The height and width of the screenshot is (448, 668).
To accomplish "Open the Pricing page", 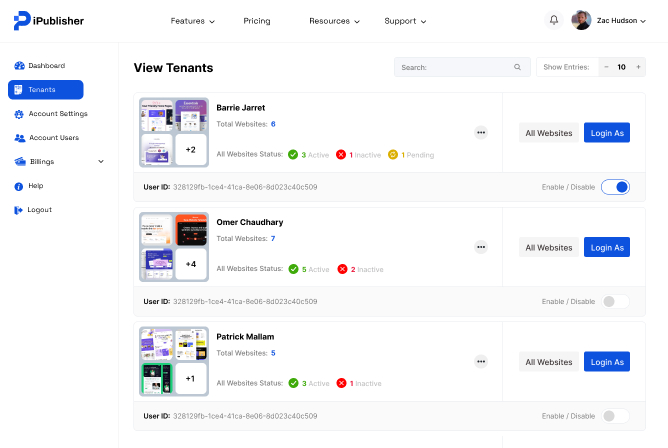I will point(257,21).
